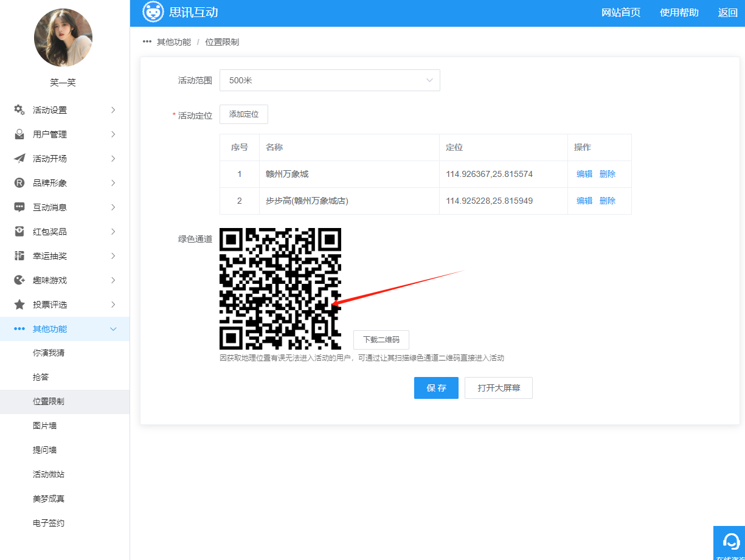
Task: Click the 投票评选 star icon
Action: tap(19, 305)
